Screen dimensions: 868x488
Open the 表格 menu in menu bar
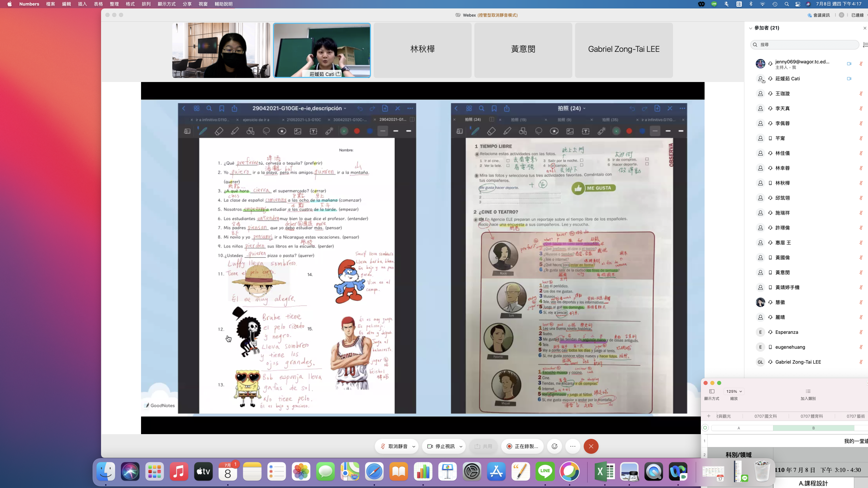(98, 4)
